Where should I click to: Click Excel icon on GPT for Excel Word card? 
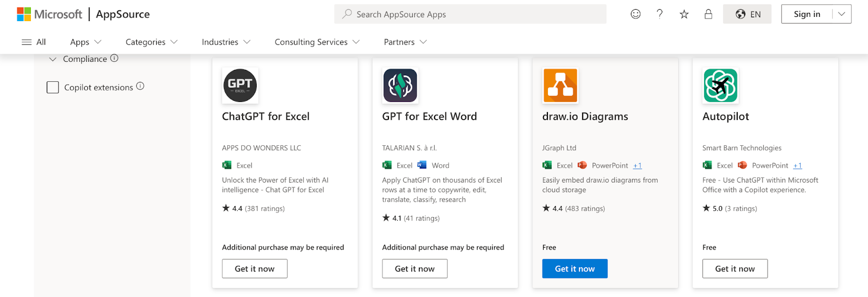(387, 165)
